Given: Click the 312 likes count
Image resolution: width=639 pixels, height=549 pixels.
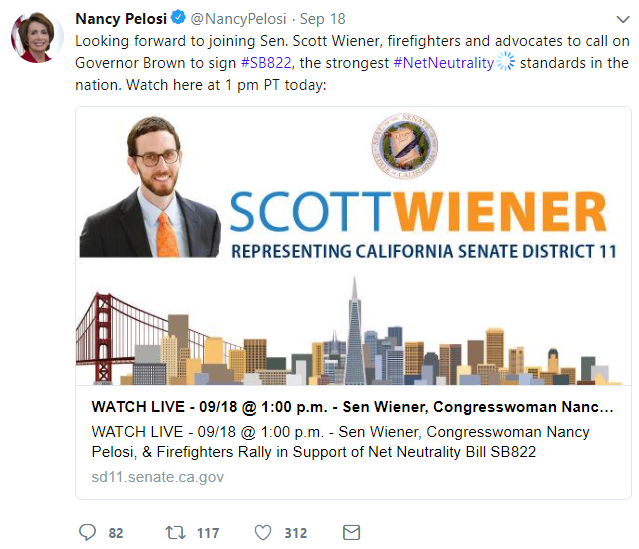Looking at the screenshot, I should (295, 533).
